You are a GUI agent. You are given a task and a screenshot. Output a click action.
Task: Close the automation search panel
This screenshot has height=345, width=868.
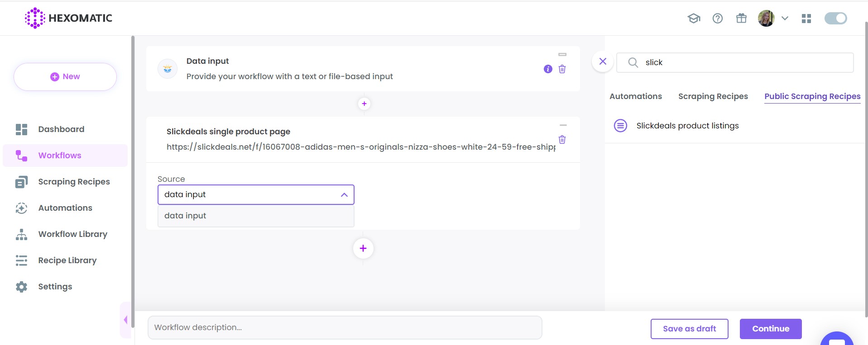(603, 61)
